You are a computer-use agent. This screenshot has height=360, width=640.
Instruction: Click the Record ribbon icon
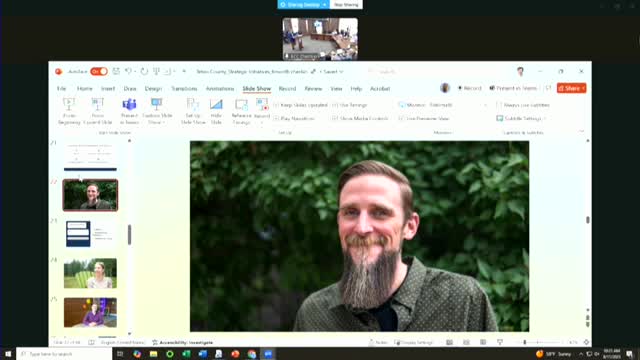tap(262, 111)
